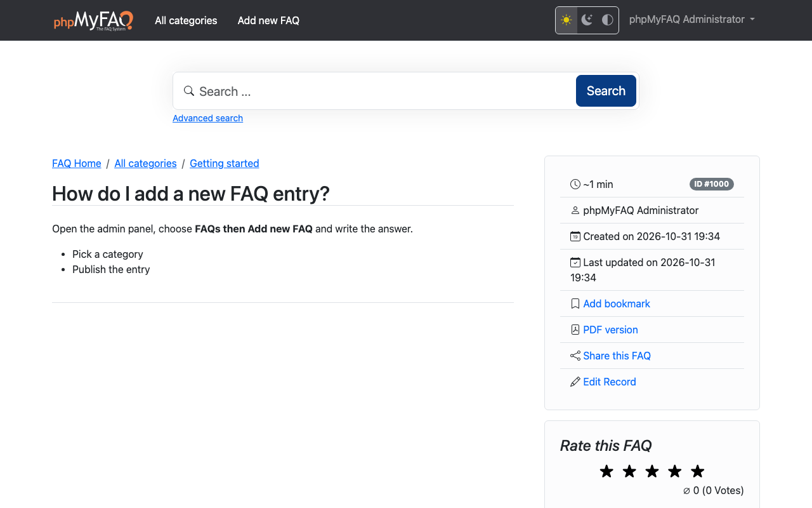Click the bookmark icon

(x=575, y=304)
